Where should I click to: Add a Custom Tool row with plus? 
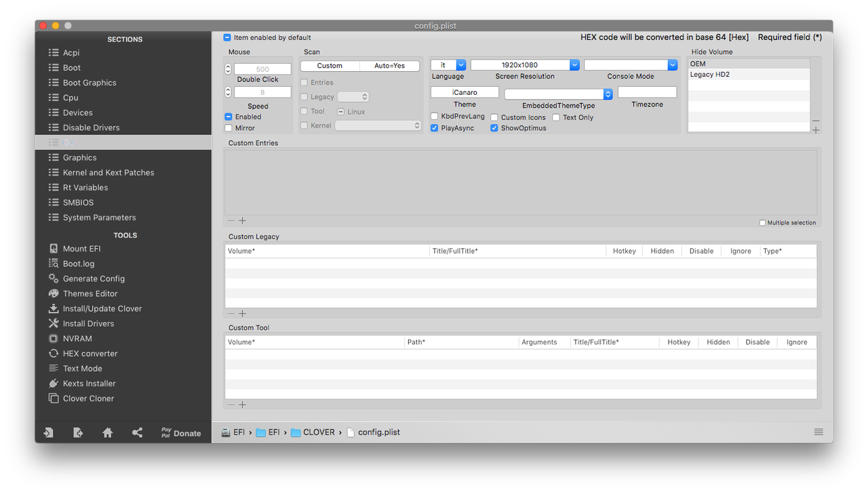(242, 404)
